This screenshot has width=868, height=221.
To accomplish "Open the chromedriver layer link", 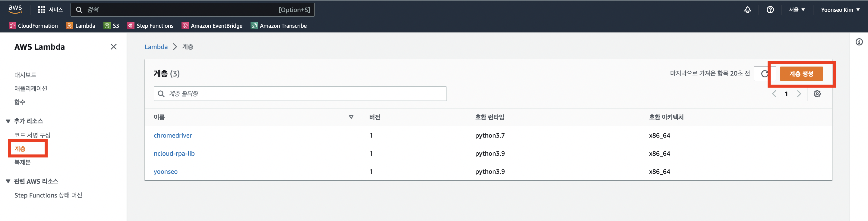I will (172, 135).
